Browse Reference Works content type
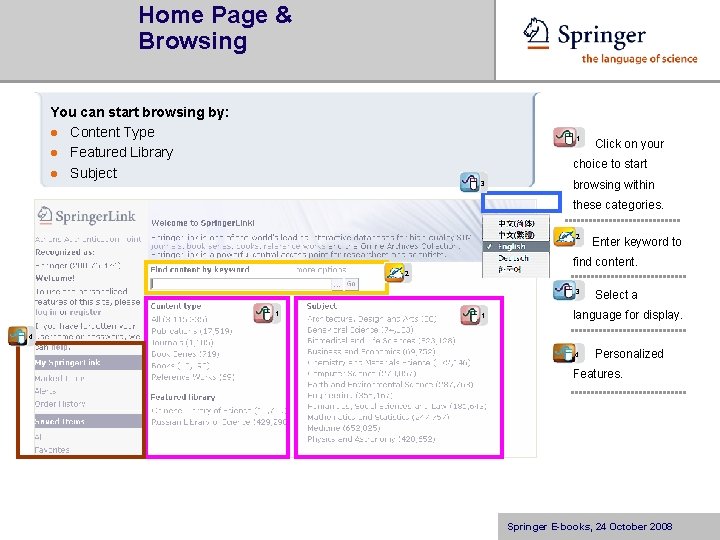Screen dimensions: 720x540 193,377
